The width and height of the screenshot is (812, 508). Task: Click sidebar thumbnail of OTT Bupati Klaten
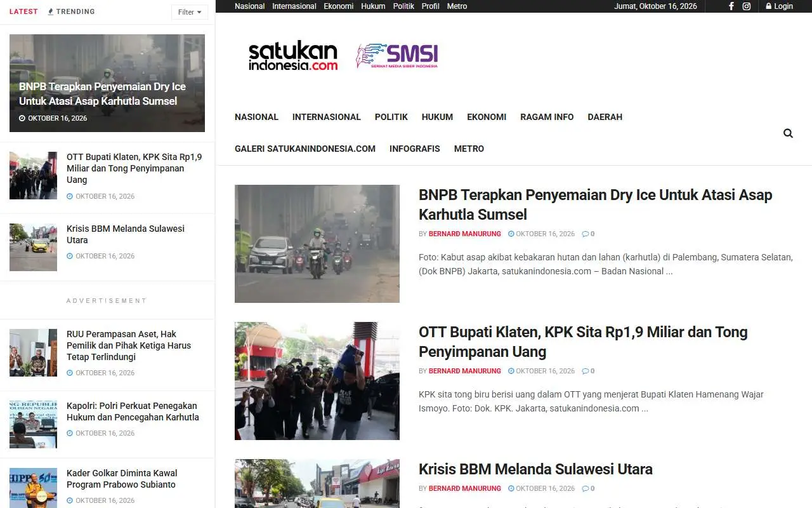click(x=33, y=175)
